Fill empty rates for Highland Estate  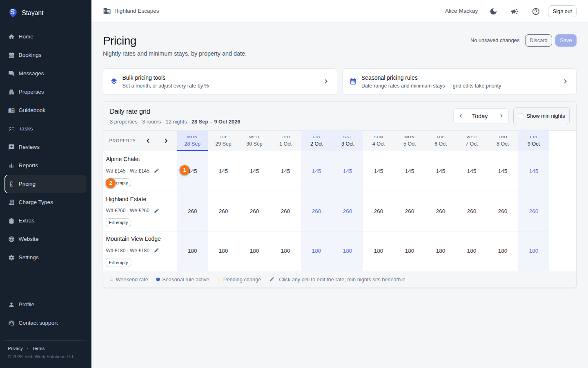tap(118, 223)
